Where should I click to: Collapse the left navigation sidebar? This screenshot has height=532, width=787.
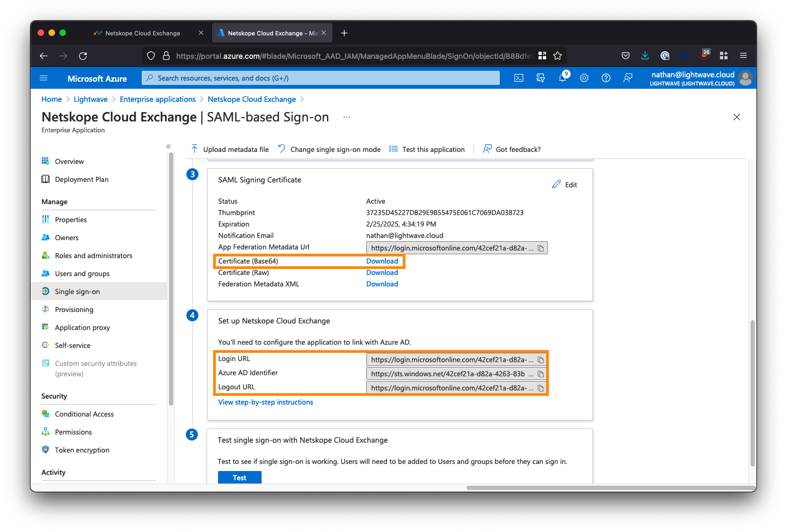tap(168, 146)
